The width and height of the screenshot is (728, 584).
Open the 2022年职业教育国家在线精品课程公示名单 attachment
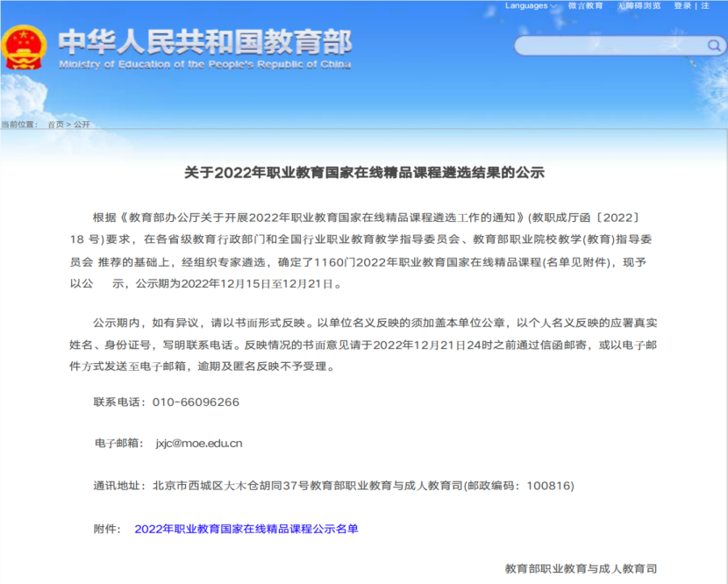246,529
